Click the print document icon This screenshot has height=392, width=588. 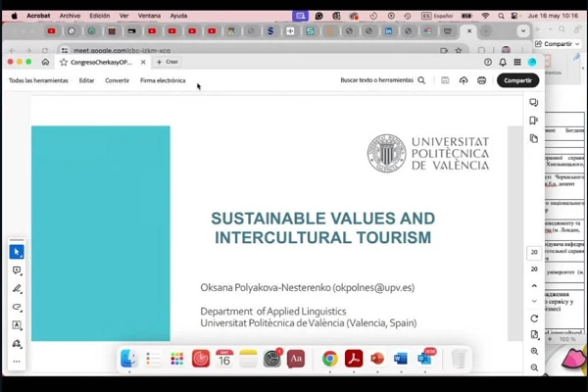pos(481,80)
